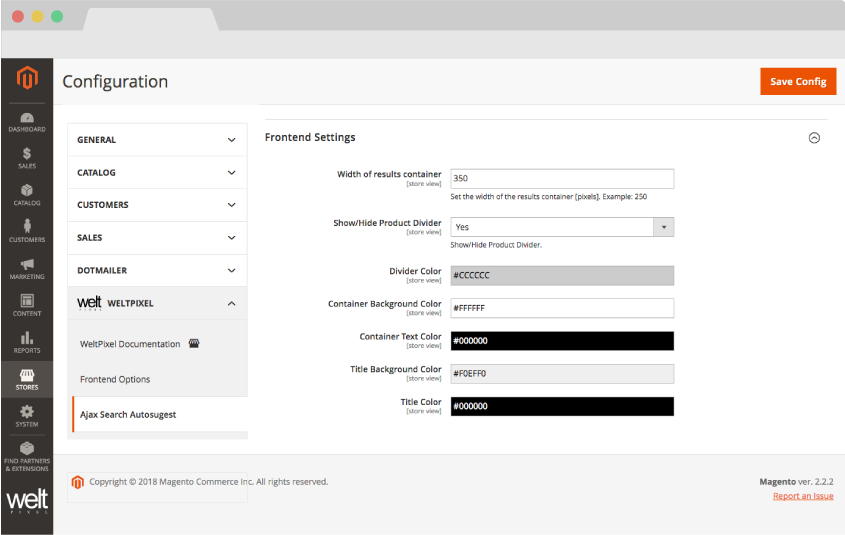This screenshot has width=845, height=535.
Task: Open the Dashboard sidebar icon
Action: click(27, 123)
